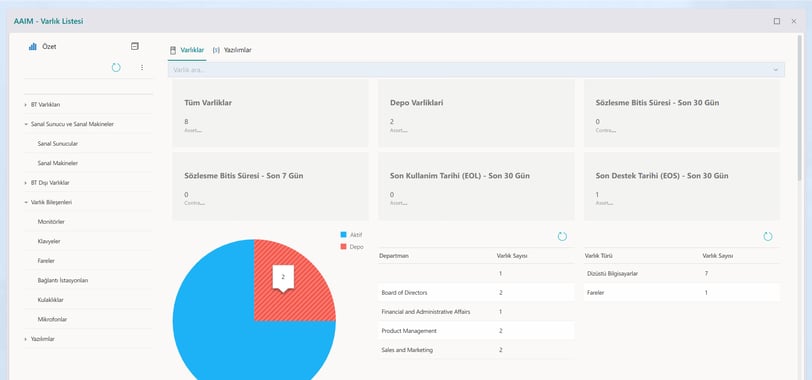Refresh the Departman table
This screenshot has height=380, width=812.
(562, 237)
